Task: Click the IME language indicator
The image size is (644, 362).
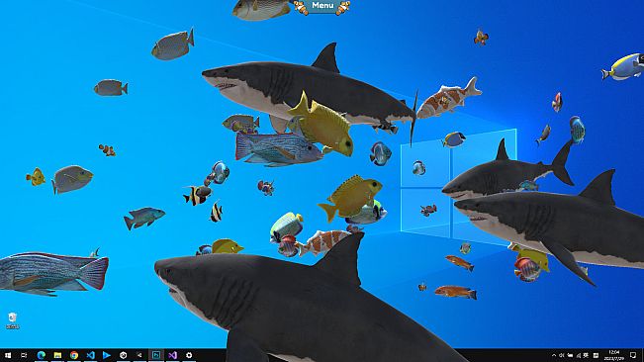Action: [586, 355]
